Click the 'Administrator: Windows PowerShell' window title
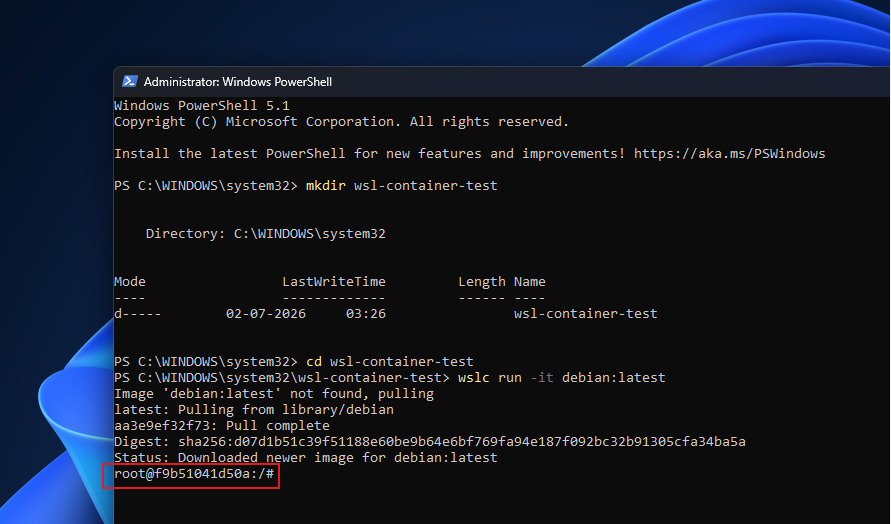 point(238,82)
